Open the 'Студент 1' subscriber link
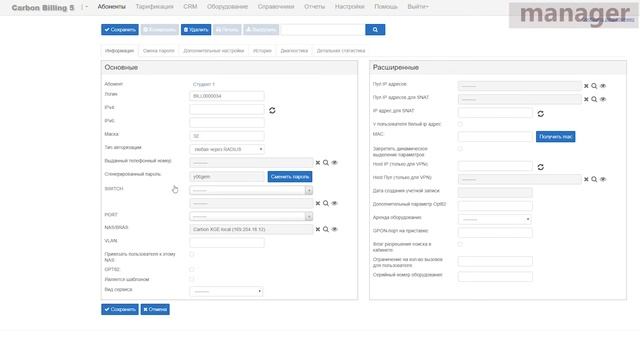 [x=204, y=84]
